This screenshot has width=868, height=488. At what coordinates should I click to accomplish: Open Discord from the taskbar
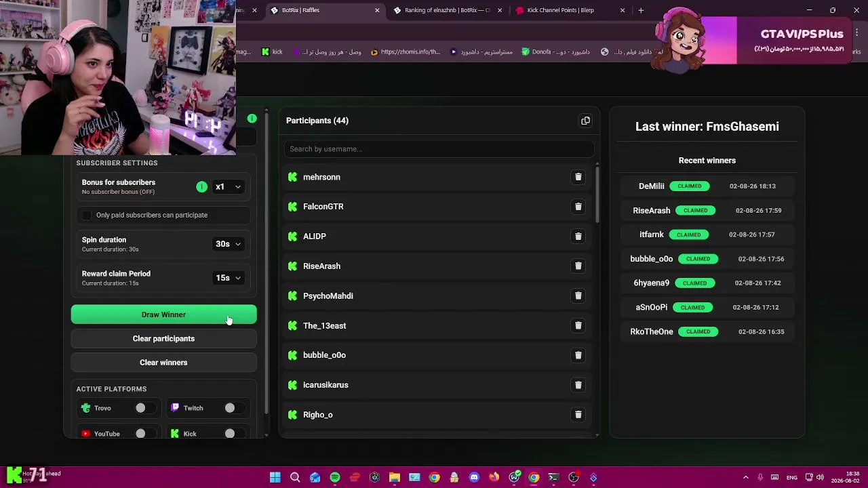coord(474,477)
